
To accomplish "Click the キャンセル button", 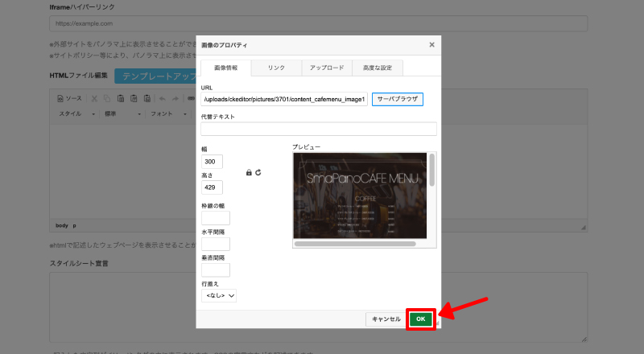I will [386, 319].
